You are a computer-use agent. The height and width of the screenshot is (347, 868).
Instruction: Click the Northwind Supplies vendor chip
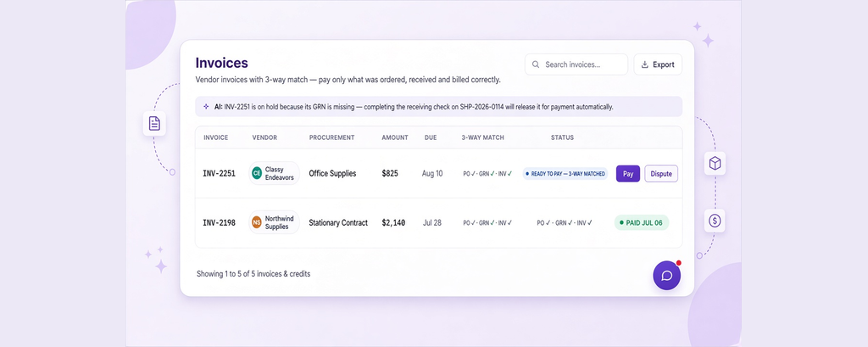[x=274, y=222]
